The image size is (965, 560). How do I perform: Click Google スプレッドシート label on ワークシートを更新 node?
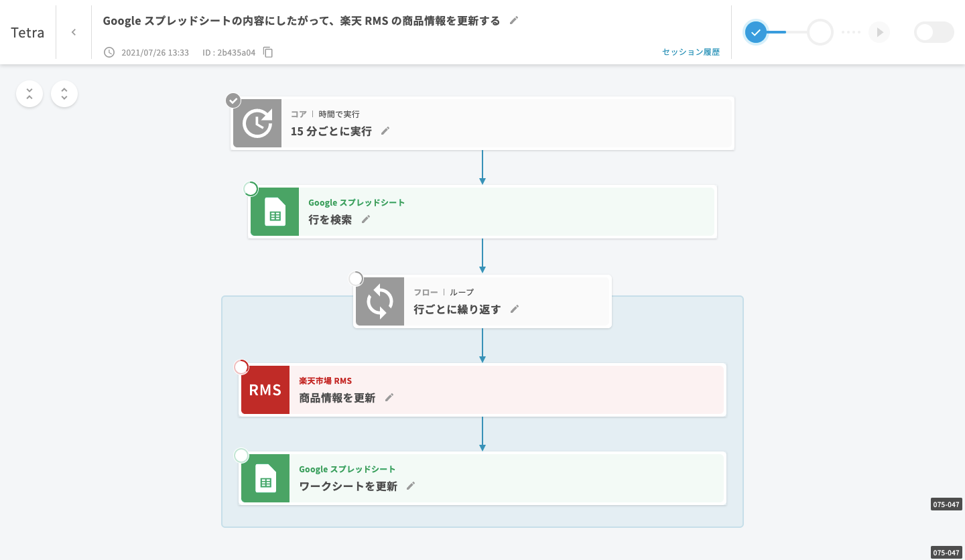[x=347, y=470]
